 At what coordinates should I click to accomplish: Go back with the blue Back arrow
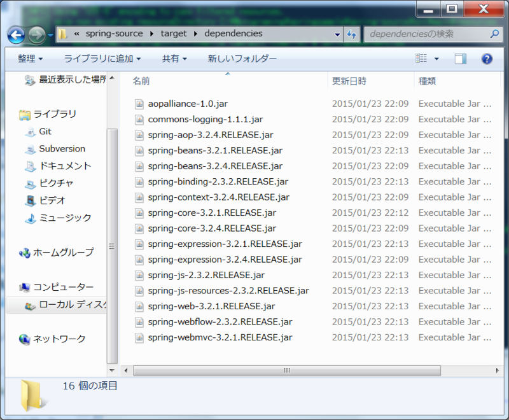click(17, 35)
